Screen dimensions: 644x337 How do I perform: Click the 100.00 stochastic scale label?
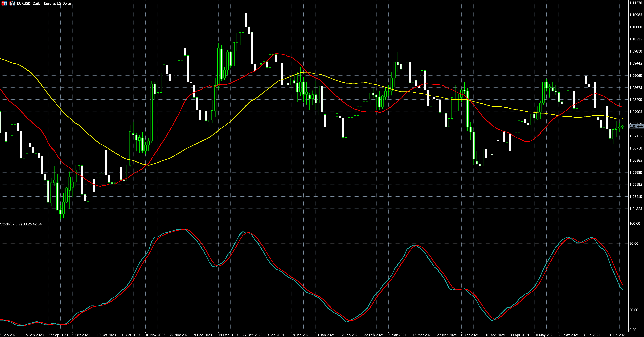coord(635,223)
